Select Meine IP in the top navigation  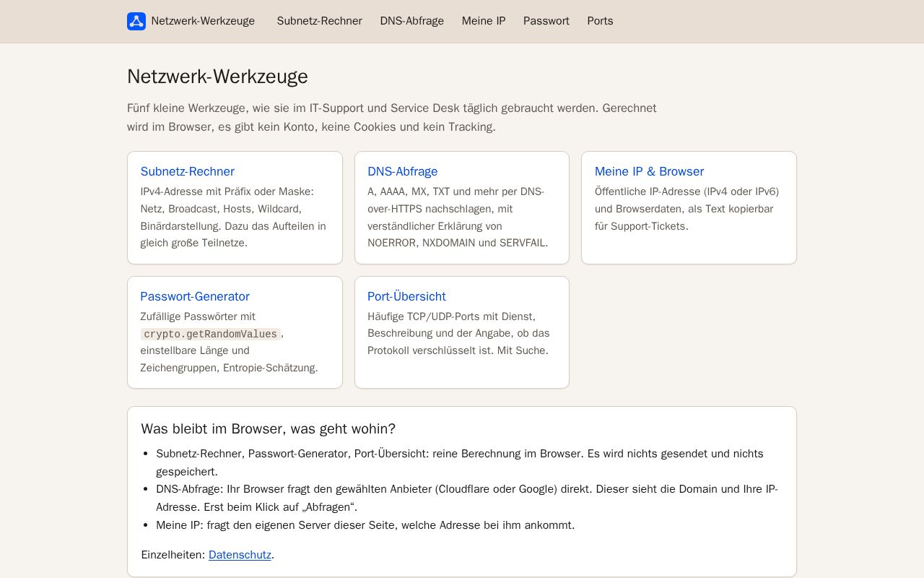click(x=484, y=21)
